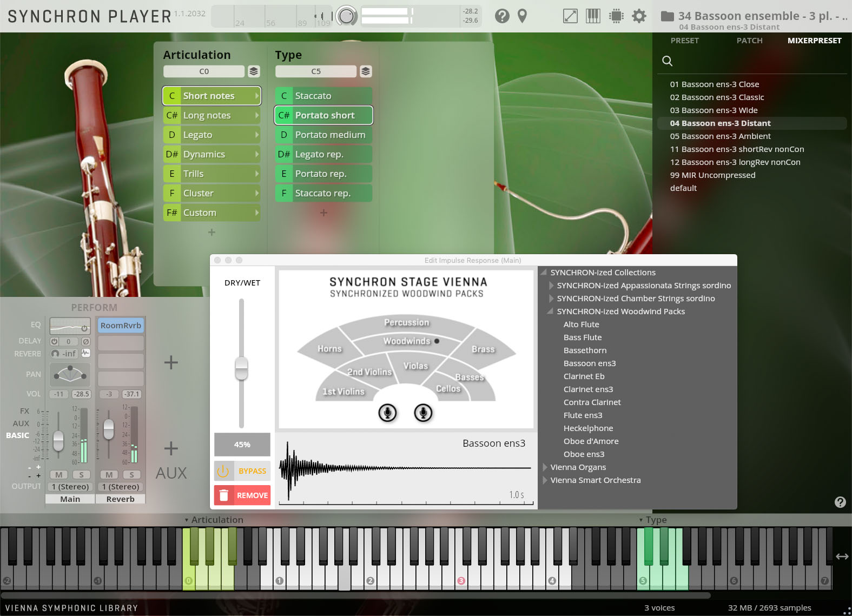The height and width of the screenshot is (616, 852).
Task: Expand SYNCHRON-ized Chamber Strings sordino
Action: coord(551,299)
